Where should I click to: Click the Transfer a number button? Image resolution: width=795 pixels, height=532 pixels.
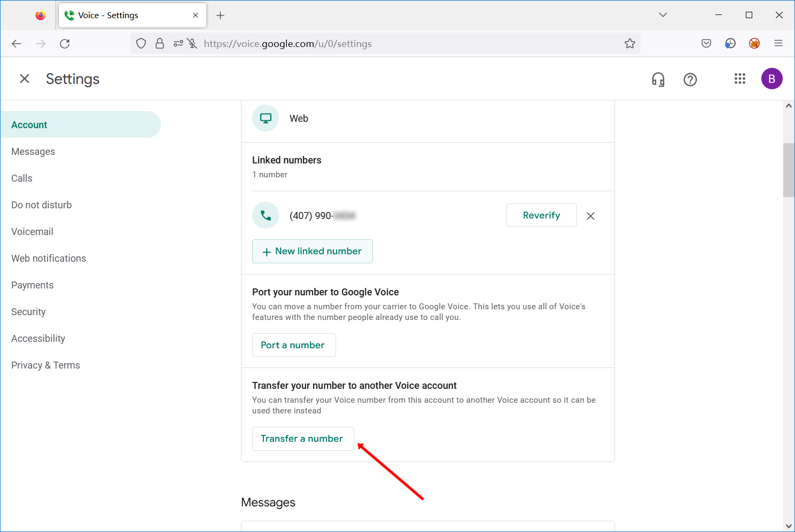(303, 439)
